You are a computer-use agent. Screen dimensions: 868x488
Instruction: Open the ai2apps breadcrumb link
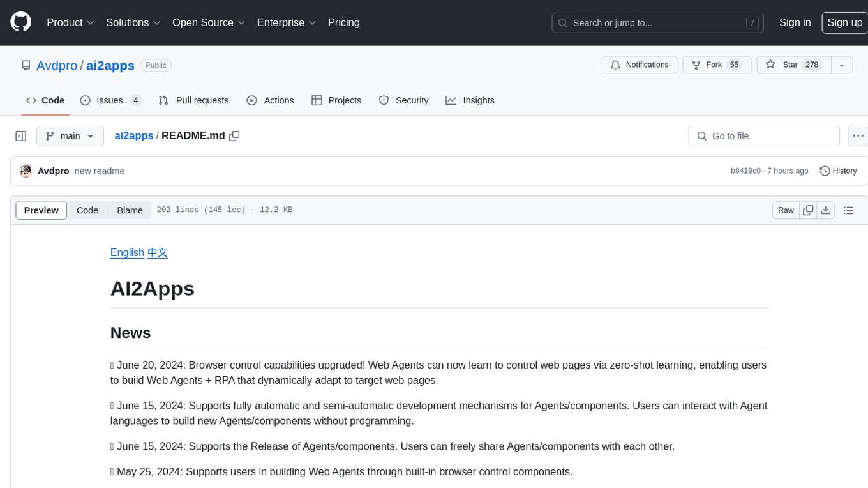[x=134, y=135]
